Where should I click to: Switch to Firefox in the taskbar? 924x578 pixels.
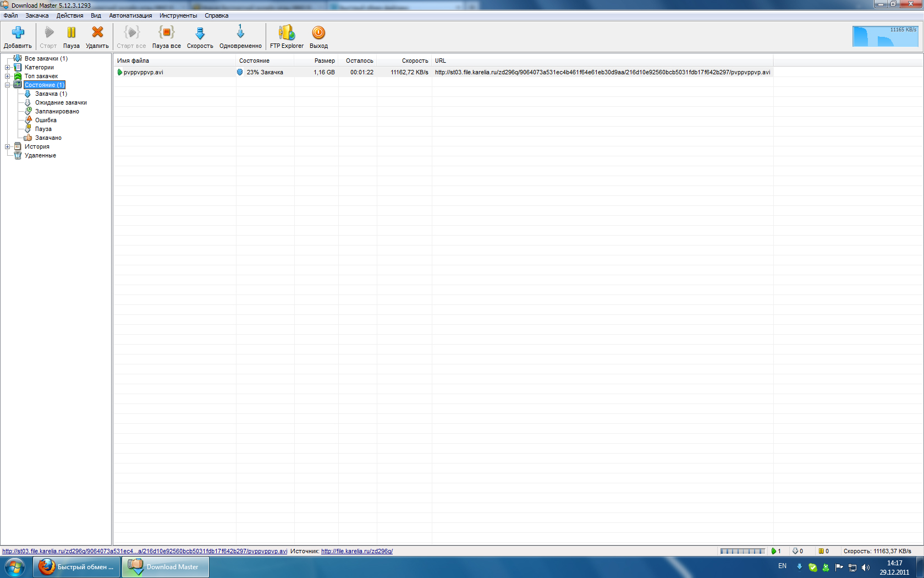tap(76, 567)
